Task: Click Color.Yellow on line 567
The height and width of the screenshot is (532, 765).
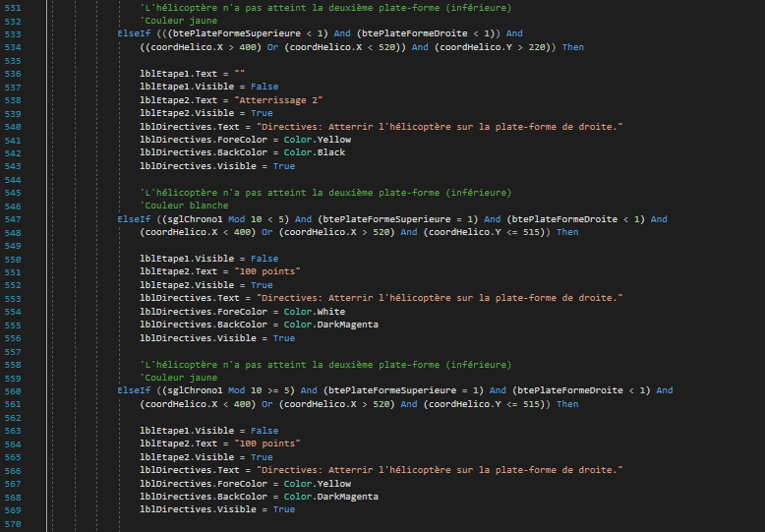Action: click(318, 484)
